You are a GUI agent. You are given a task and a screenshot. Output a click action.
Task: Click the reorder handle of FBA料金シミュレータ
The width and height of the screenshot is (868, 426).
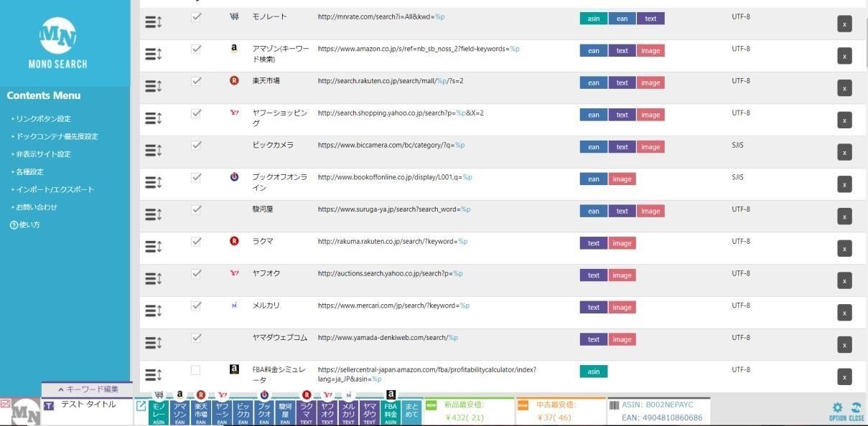pos(154,375)
